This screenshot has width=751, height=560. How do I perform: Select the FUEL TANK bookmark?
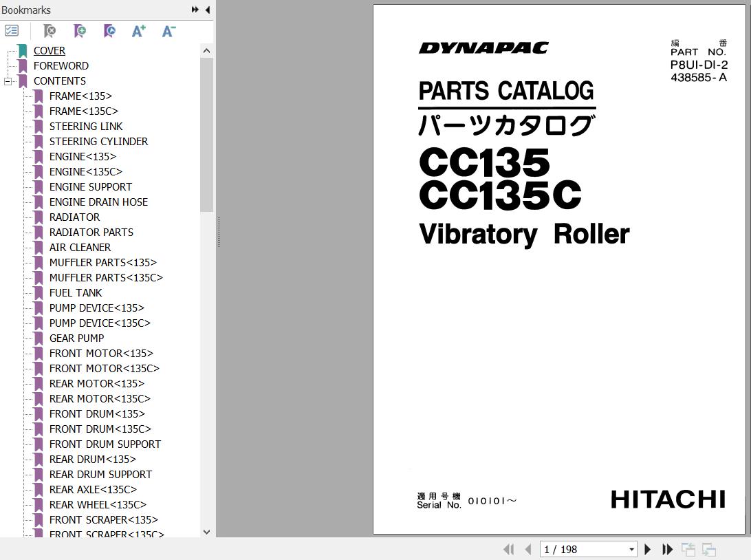click(76, 293)
